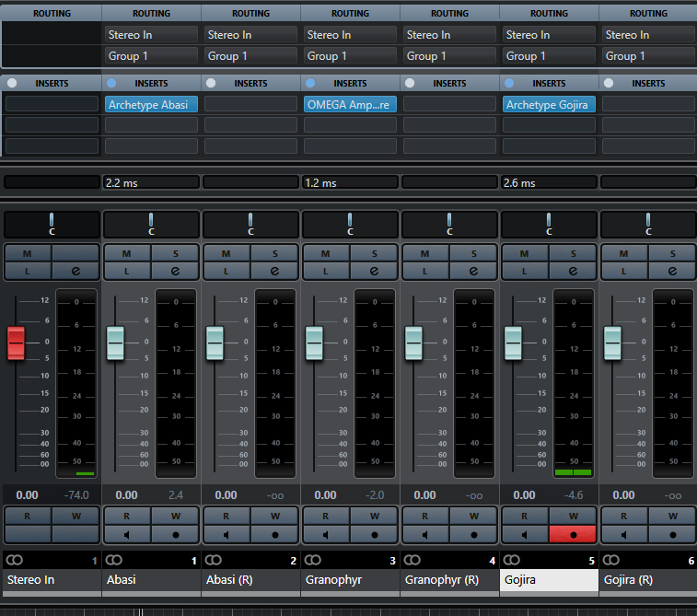Open edit settings on Gojira channel
The image size is (697, 616).
[x=573, y=271]
